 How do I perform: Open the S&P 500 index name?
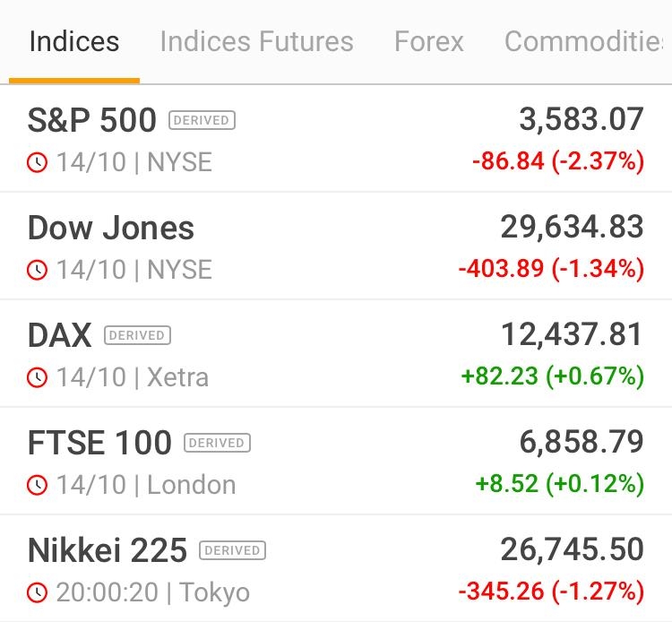click(92, 120)
